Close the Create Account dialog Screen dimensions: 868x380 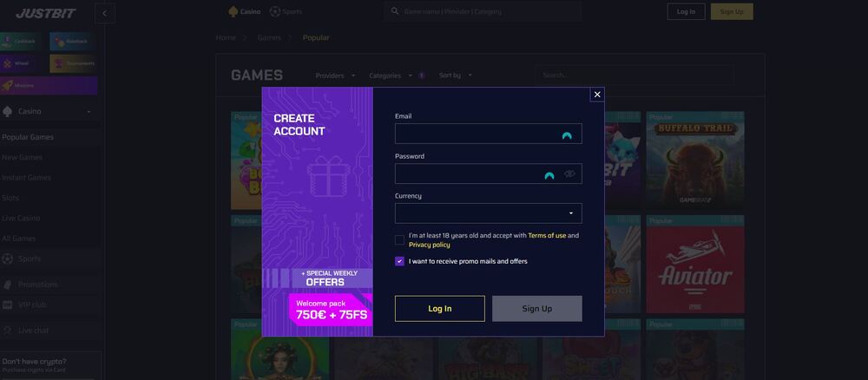click(597, 95)
